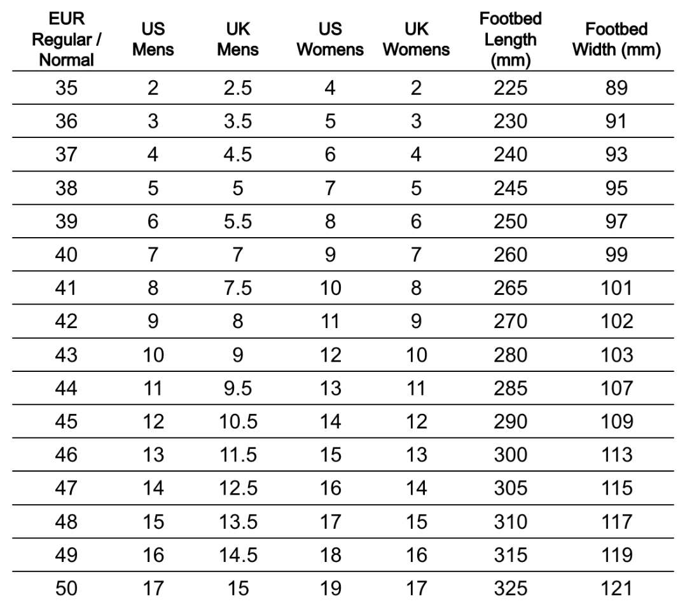Click footbed length value 225
The image size is (692, 616).
tap(510, 88)
